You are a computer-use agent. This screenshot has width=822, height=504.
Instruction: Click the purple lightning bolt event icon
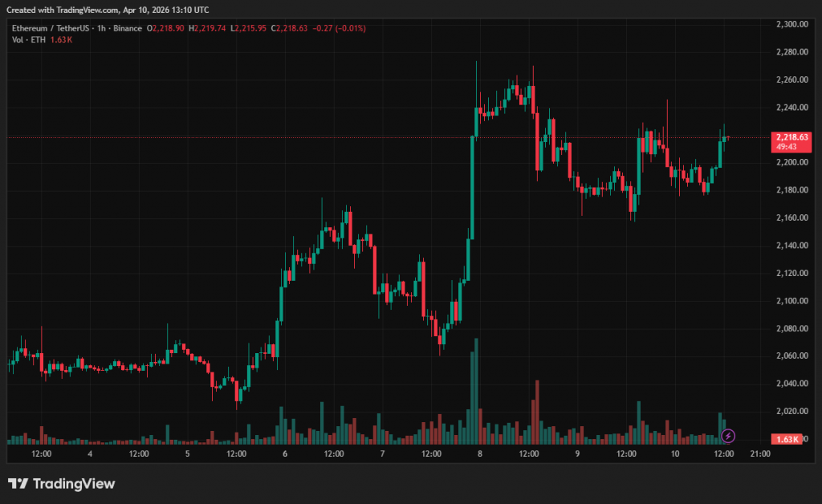coord(727,436)
